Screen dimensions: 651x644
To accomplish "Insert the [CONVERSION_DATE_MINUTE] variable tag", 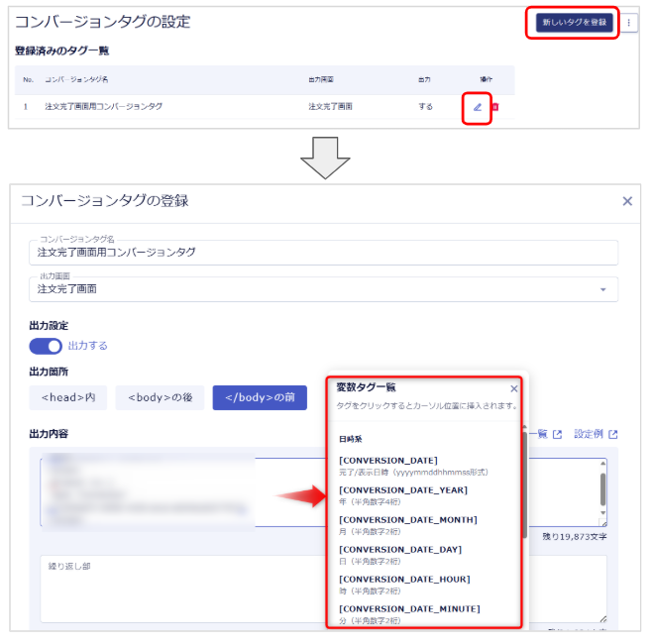I will pyautogui.click(x=409, y=609).
